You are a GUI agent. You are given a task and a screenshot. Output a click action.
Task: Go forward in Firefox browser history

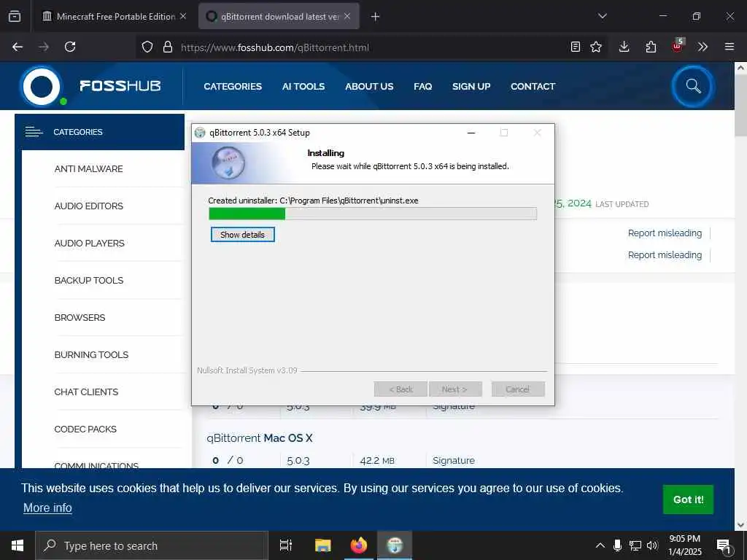(44, 47)
